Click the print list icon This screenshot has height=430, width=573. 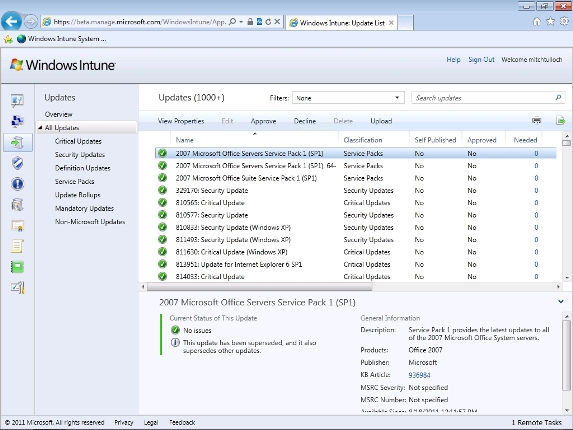coord(536,121)
